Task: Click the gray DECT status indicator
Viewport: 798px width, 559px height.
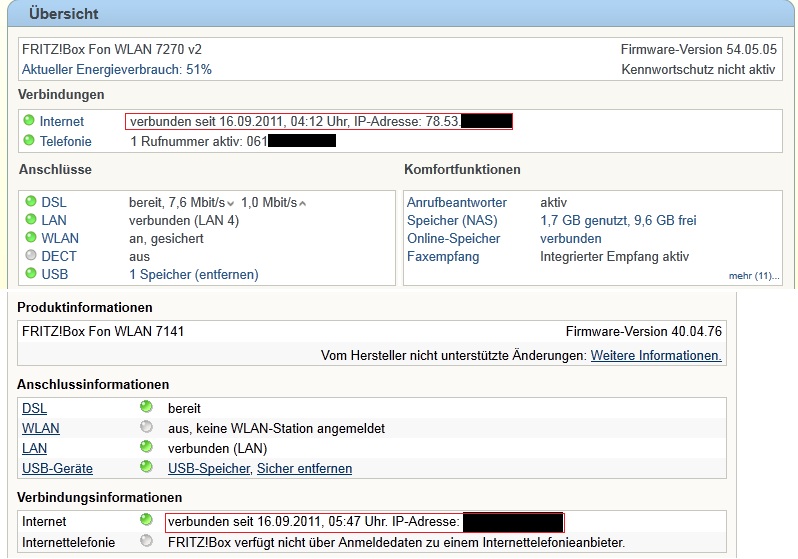Action: [31, 256]
